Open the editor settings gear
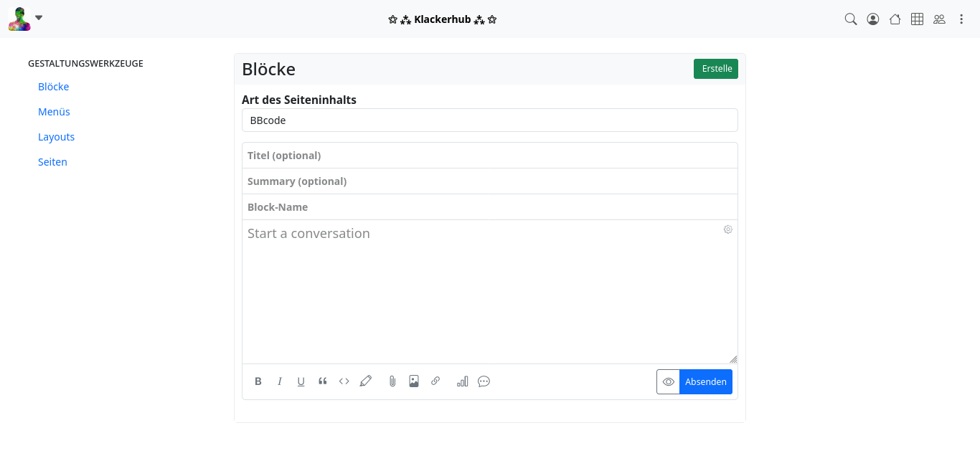 pos(728,229)
